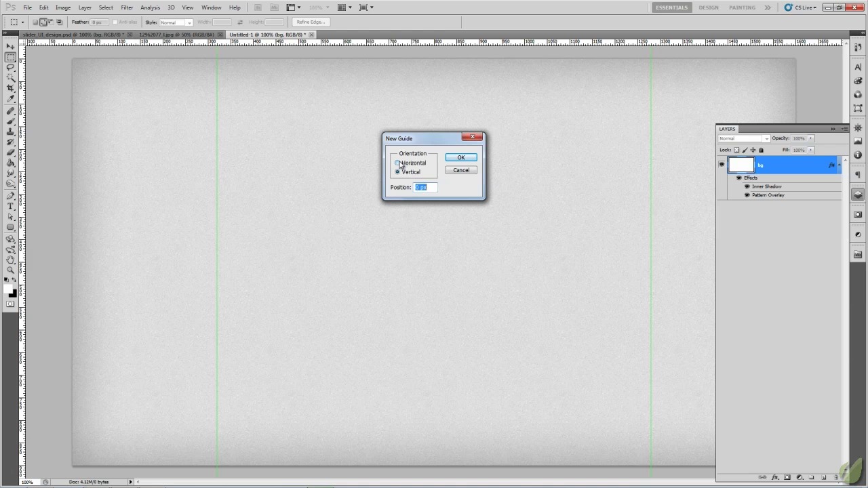The image size is (868, 488).
Task: Switch to slider_UI_design.psd tab
Action: 72,35
